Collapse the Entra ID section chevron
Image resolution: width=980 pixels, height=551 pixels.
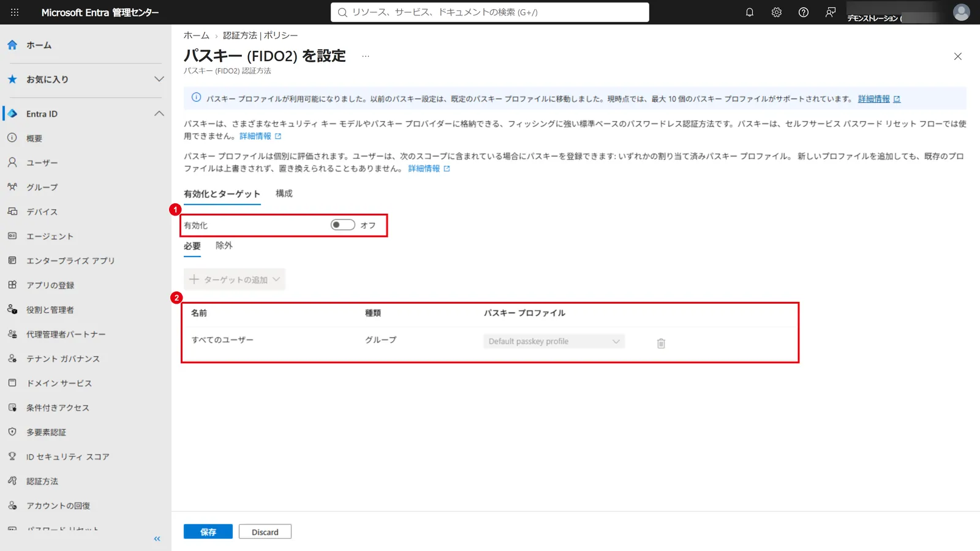pos(159,113)
